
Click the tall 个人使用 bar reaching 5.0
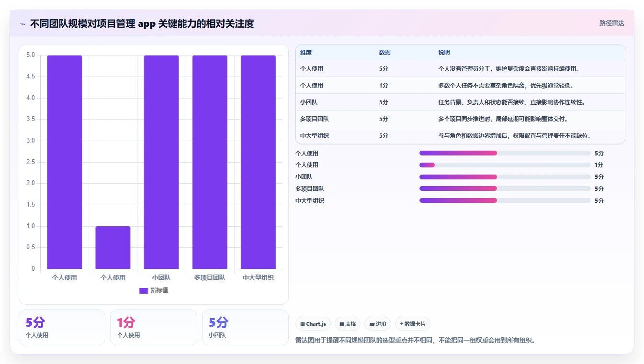point(65,162)
